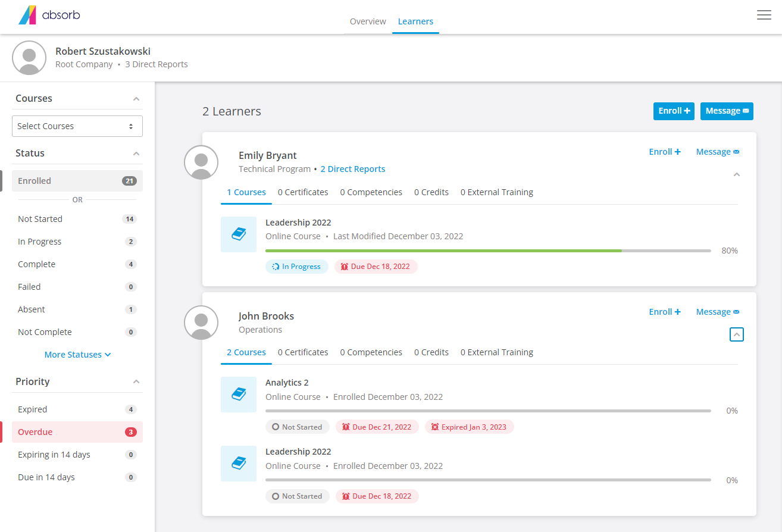Filter by Complete status
The width and height of the screenshot is (782, 532).
[77, 264]
